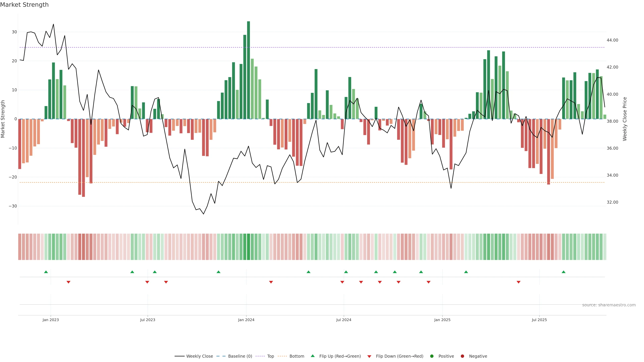Click Flip Up green triangle legend icon
Screen dimensions: 644x362
312,356
